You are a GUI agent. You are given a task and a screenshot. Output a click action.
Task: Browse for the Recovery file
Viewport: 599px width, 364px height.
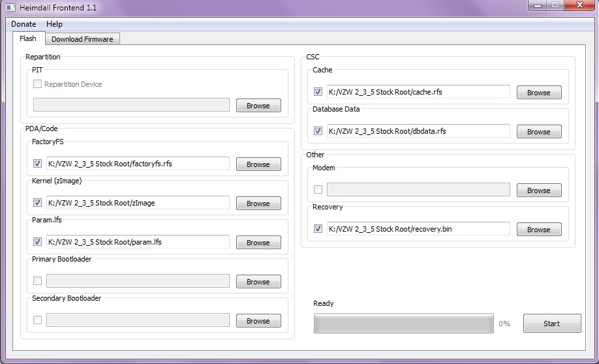(x=538, y=230)
